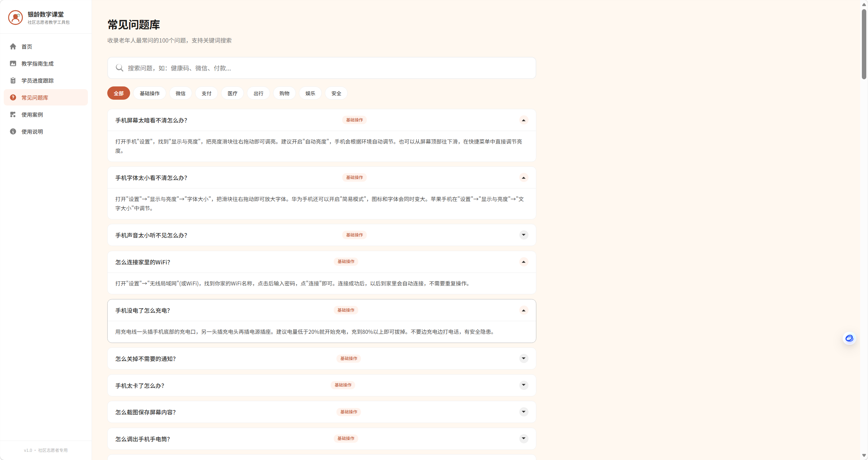Click the image icon beside 教学指南生成

coord(13,64)
